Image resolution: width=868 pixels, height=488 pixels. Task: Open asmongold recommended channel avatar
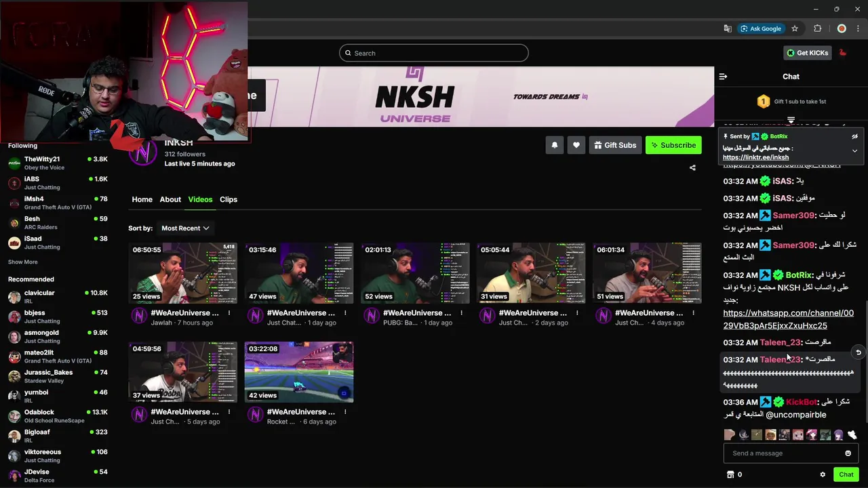14,336
